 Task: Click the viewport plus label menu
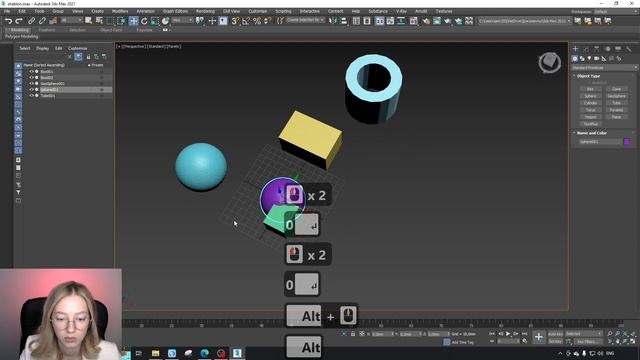coord(118,47)
